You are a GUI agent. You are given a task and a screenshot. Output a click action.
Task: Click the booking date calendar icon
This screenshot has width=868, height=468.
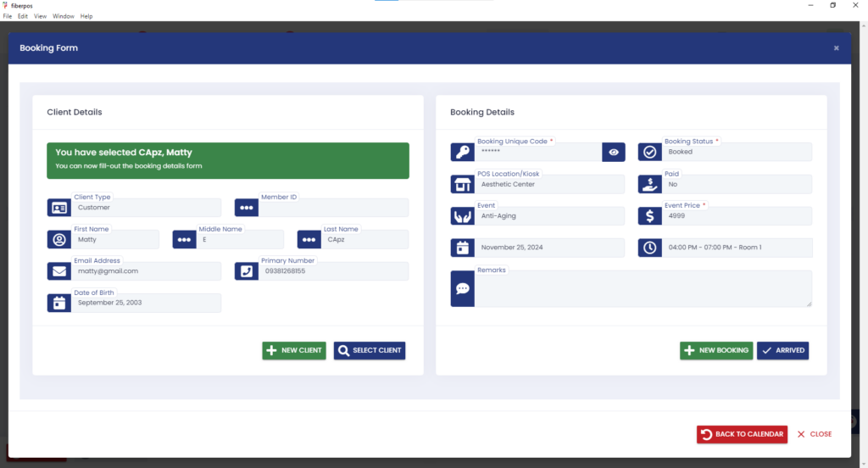coord(462,248)
